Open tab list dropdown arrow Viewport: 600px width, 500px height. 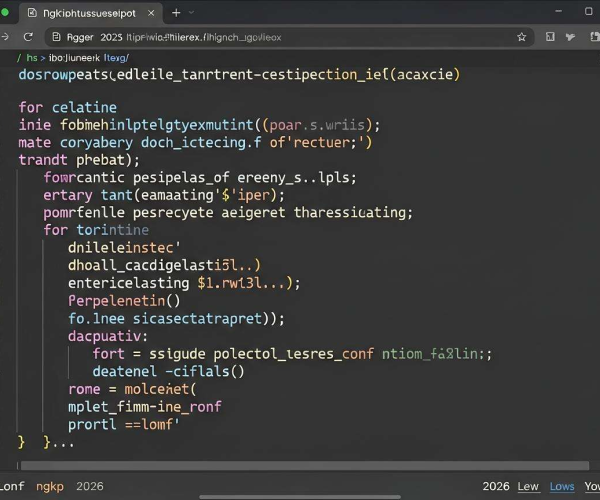tap(191, 13)
